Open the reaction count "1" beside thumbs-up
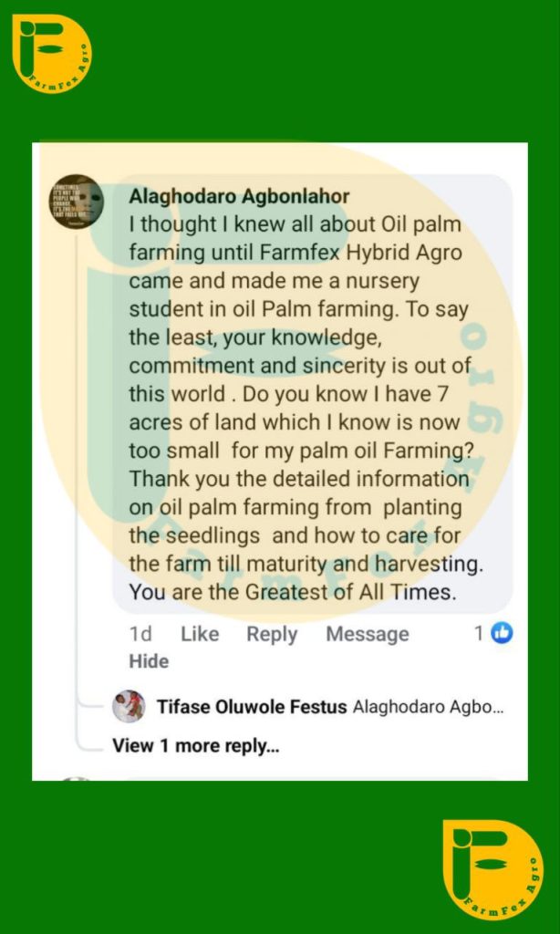 click(479, 633)
